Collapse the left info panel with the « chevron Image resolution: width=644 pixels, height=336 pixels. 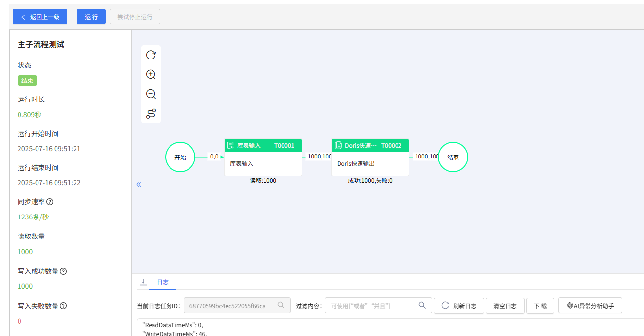[139, 184]
